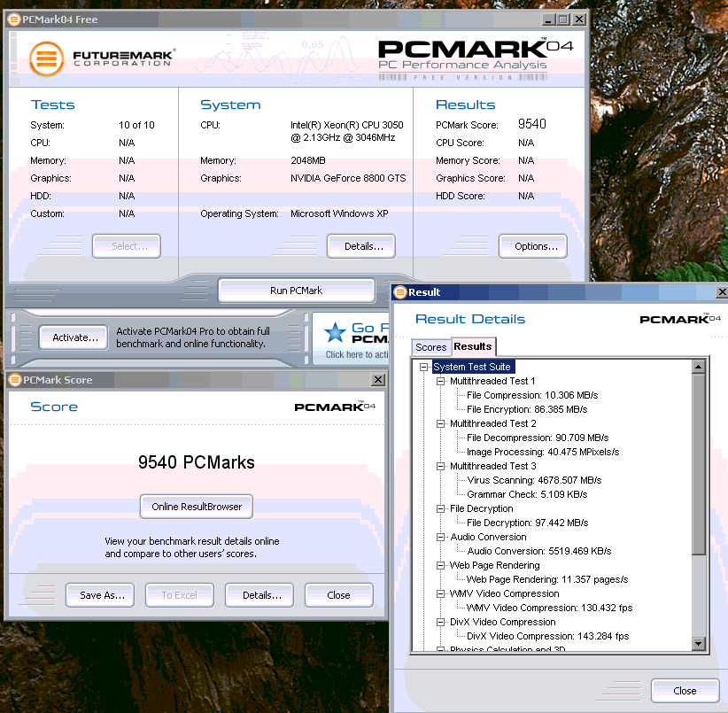Screen dimensions: 728x713
Task: Collapse the DivX Video Compression group
Action: pyautogui.click(x=440, y=622)
